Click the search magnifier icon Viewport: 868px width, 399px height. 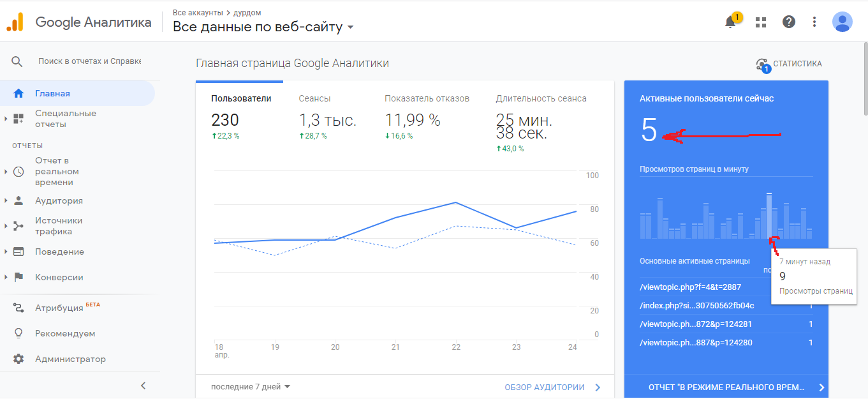coord(17,61)
